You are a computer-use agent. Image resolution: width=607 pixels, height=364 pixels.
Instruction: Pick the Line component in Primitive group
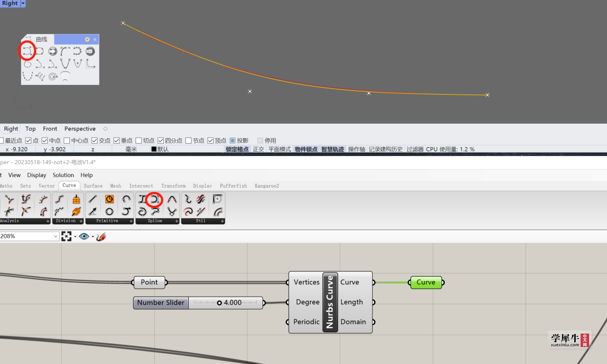[93, 199]
